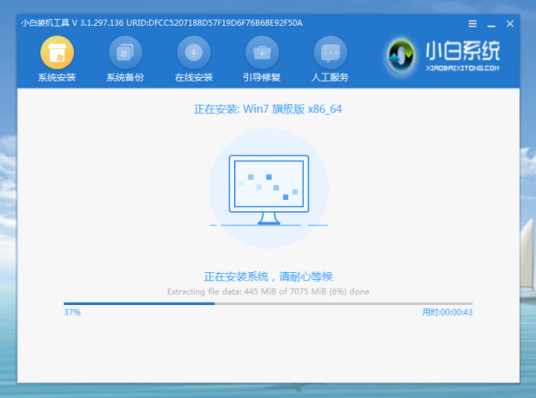Click the '正在安装系统，请耐心等候' message
The image size is (536, 398).
point(268,276)
